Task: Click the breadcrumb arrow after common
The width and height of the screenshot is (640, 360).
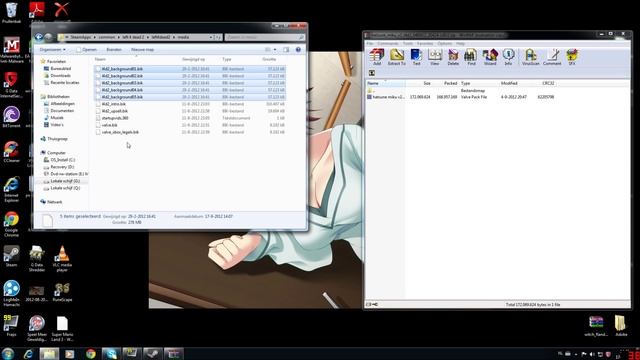Action: click(x=119, y=37)
